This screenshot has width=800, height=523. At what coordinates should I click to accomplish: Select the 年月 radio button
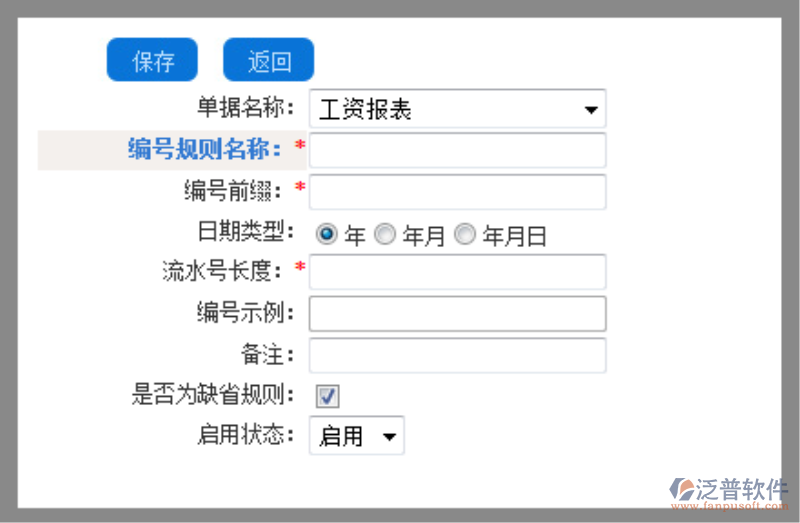pyautogui.click(x=385, y=234)
